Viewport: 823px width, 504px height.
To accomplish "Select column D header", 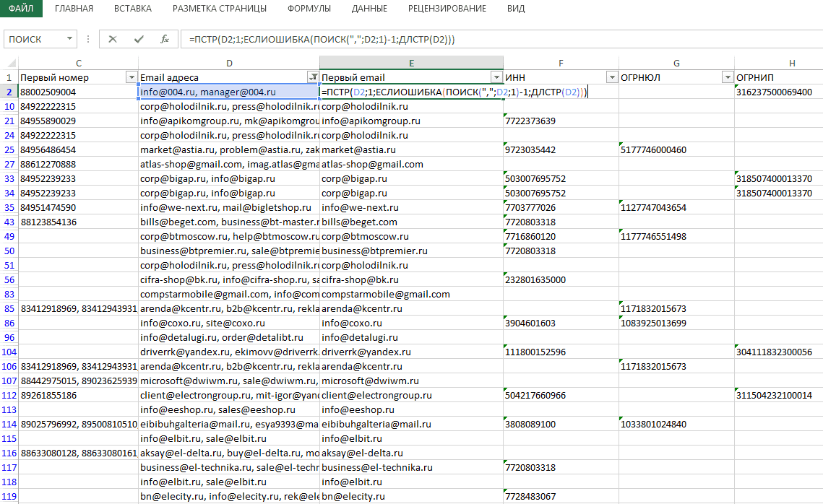I will coord(229,64).
